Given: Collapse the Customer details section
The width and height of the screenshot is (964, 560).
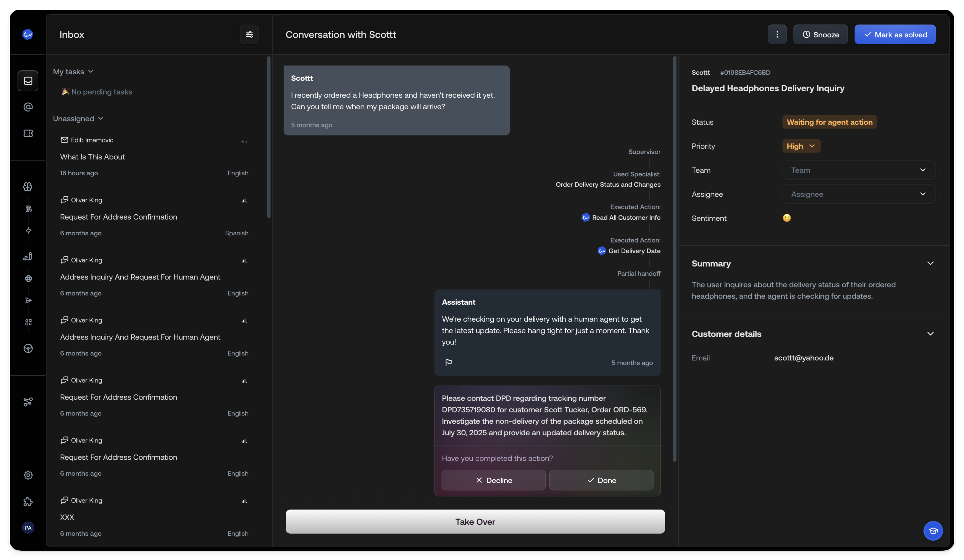Looking at the screenshot, I should click(930, 333).
